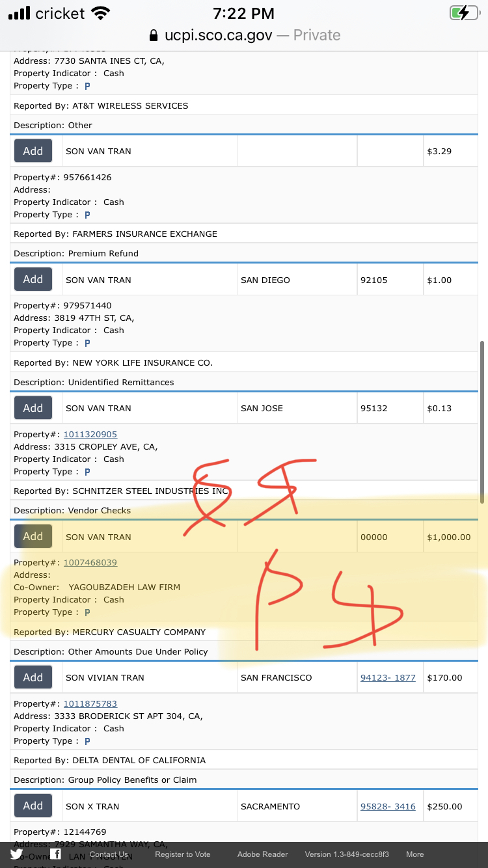Viewport: 488px width, 868px height.
Task: Tap the lock icon beside ucpi.sco.ca.gov
Action: [154, 36]
